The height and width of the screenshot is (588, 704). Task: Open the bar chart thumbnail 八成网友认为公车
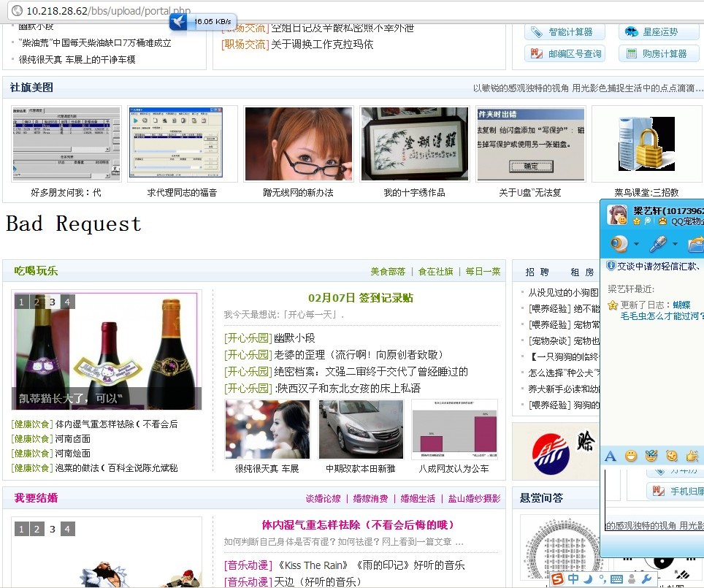point(454,429)
